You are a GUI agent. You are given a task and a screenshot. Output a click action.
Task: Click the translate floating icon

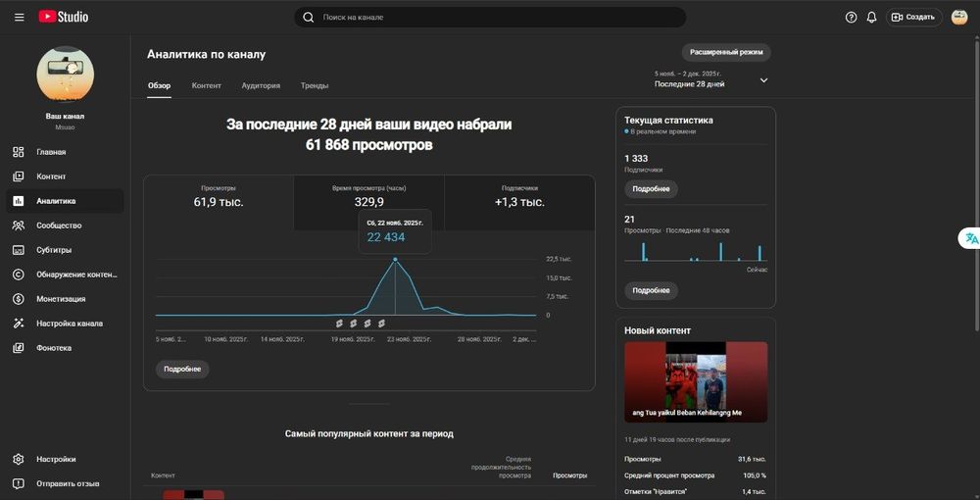(x=971, y=238)
